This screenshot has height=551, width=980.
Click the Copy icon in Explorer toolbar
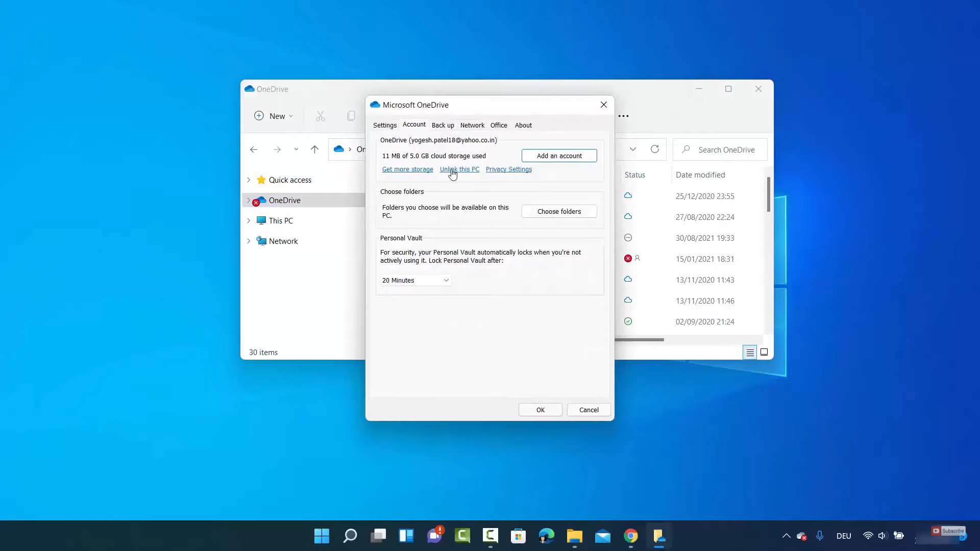coord(351,116)
